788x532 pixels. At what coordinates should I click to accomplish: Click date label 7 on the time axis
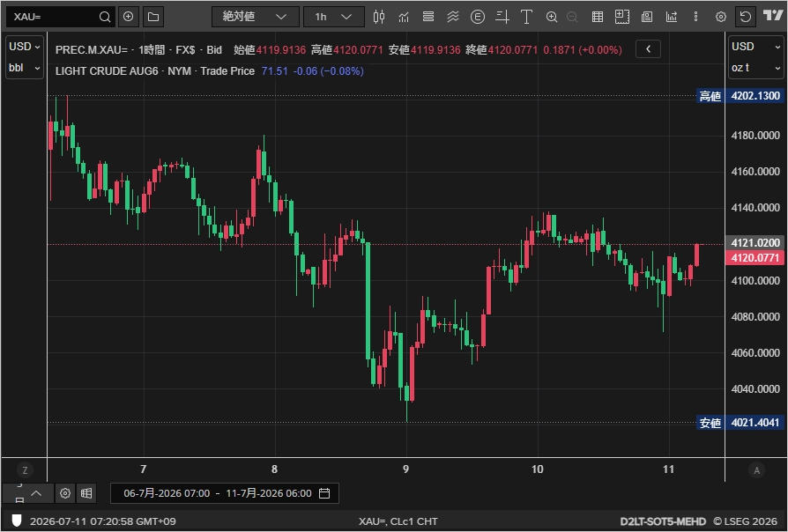pyautogui.click(x=143, y=469)
